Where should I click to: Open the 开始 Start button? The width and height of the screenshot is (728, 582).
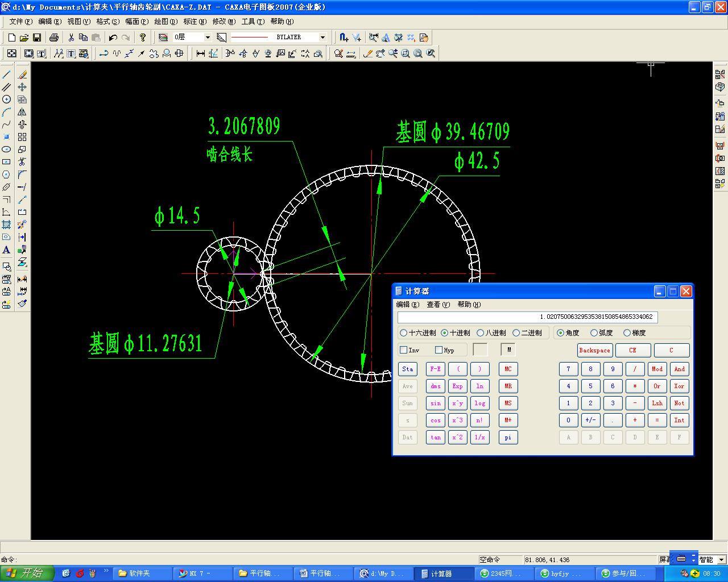coord(27,573)
